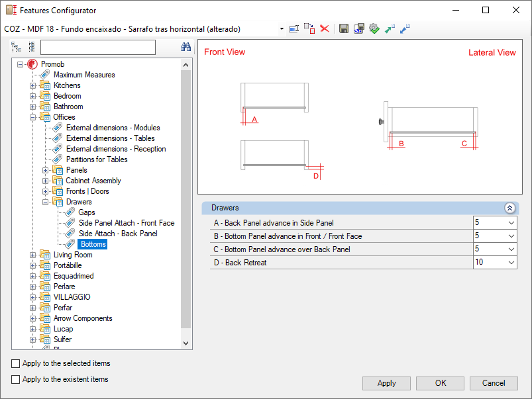Collapse all tree nodes icon
The height and width of the screenshot is (399, 532).
click(x=32, y=47)
